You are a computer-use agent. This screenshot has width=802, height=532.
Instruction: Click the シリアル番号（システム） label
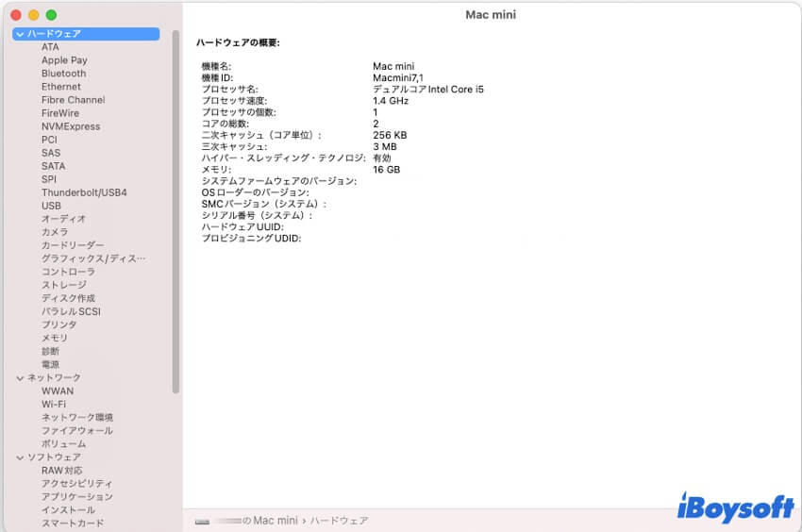(257, 216)
